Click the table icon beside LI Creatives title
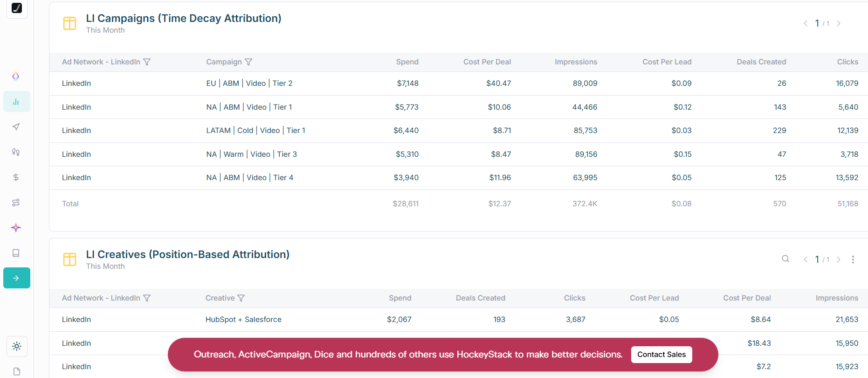 (x=69, y=259)
